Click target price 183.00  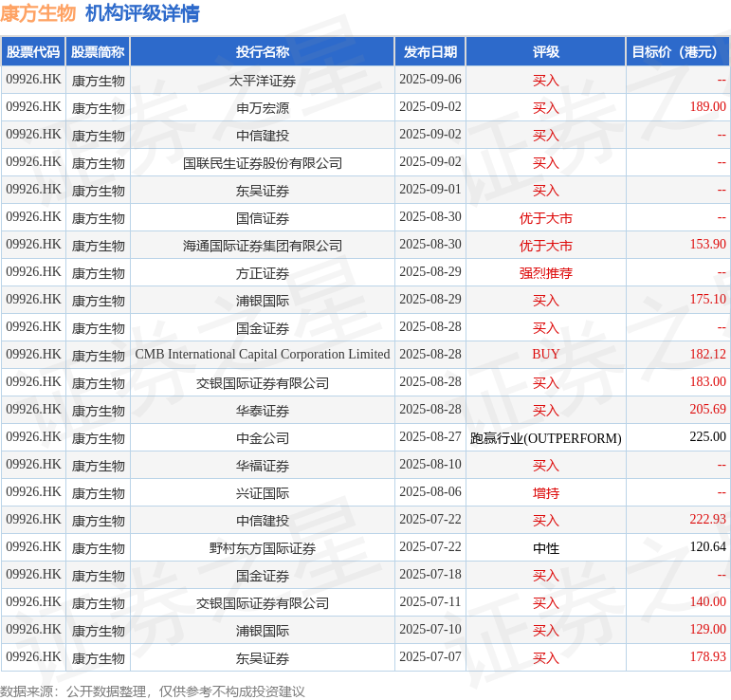(x=707, y=382)
